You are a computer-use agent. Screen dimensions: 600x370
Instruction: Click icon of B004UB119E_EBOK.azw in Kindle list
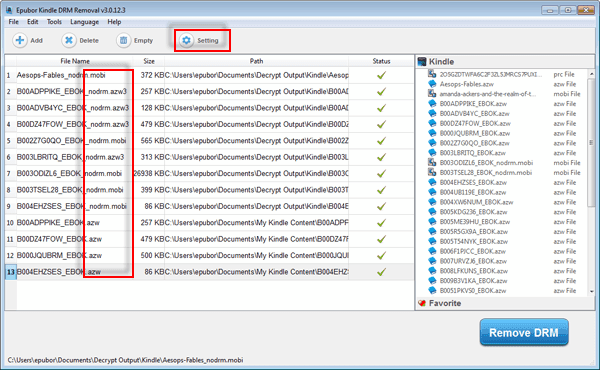tap(432, 192)
